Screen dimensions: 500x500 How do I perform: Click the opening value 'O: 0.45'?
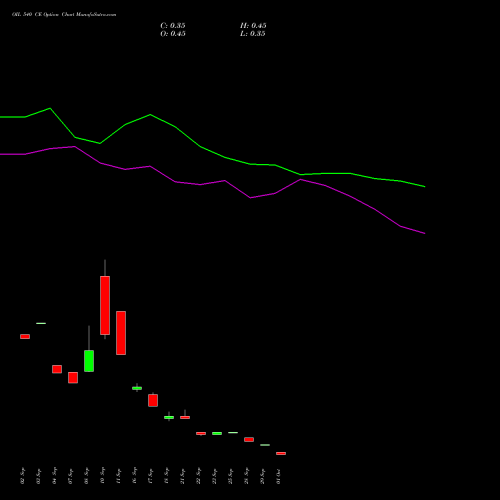tap(173, 34)
